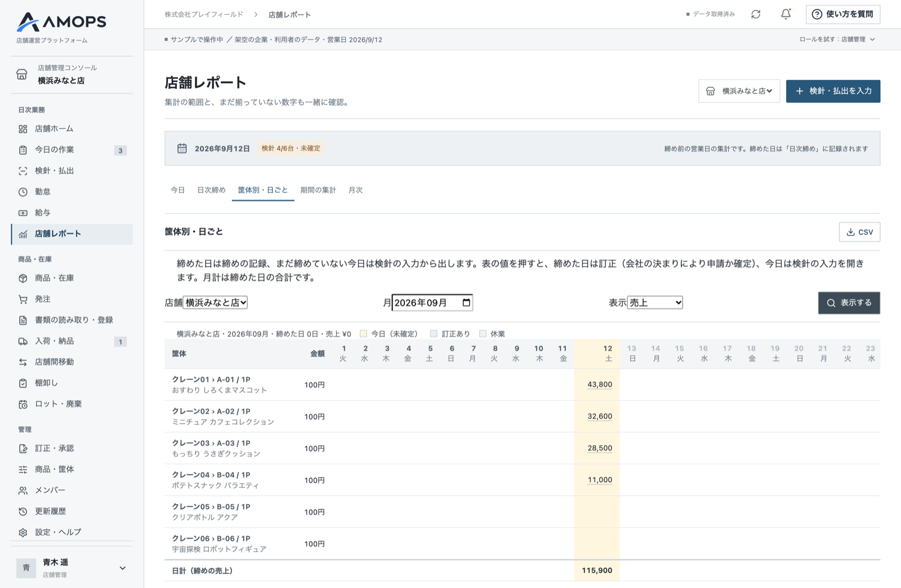Image resolution: width=901 pixels, height=588 pixels.
Task: Open 発注 ordering page
Action: coord(72,299)
